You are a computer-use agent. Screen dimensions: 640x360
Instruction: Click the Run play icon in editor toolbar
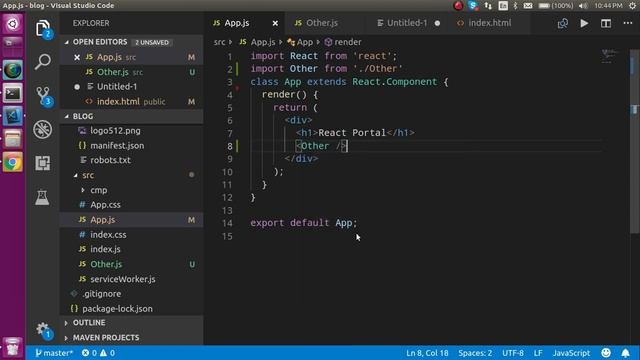[584, 23]
